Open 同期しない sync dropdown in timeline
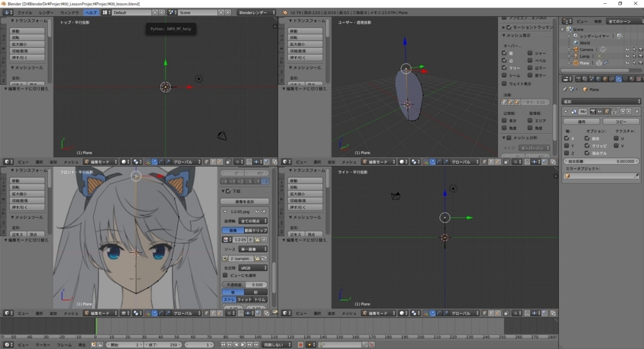Screen dimensions: 644x349 [x=277, y=345]
